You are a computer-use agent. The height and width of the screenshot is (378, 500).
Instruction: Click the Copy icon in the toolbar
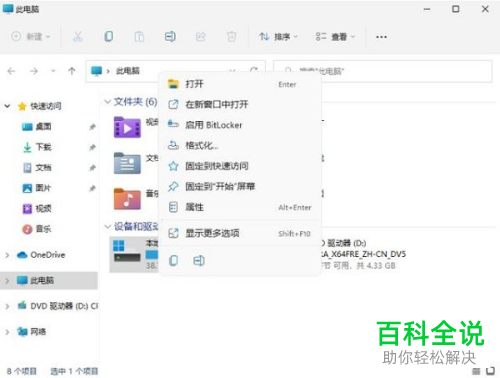[108, 36]
